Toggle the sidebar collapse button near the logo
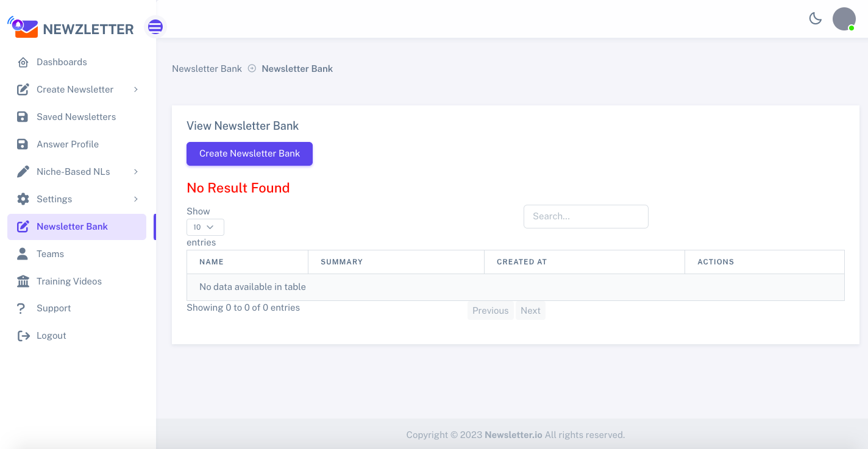 (155, 27)
